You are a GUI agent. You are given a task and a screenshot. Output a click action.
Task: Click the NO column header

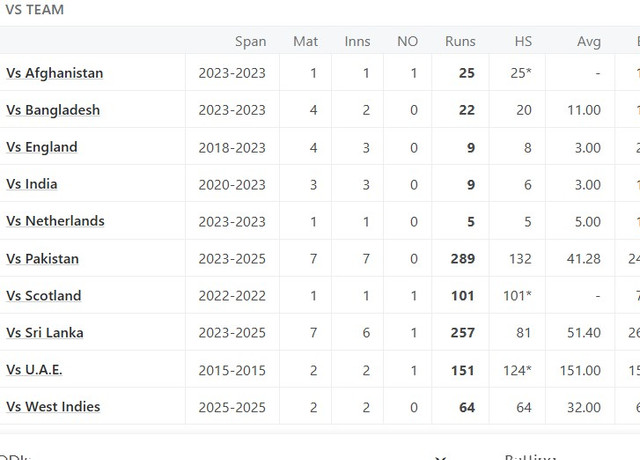(407, 41)
